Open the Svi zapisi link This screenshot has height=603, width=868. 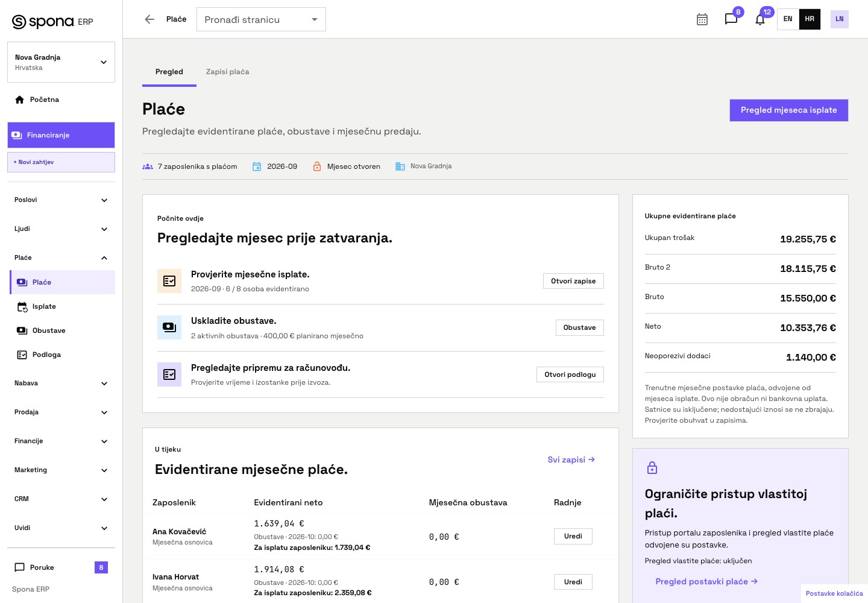pos(571,459)
